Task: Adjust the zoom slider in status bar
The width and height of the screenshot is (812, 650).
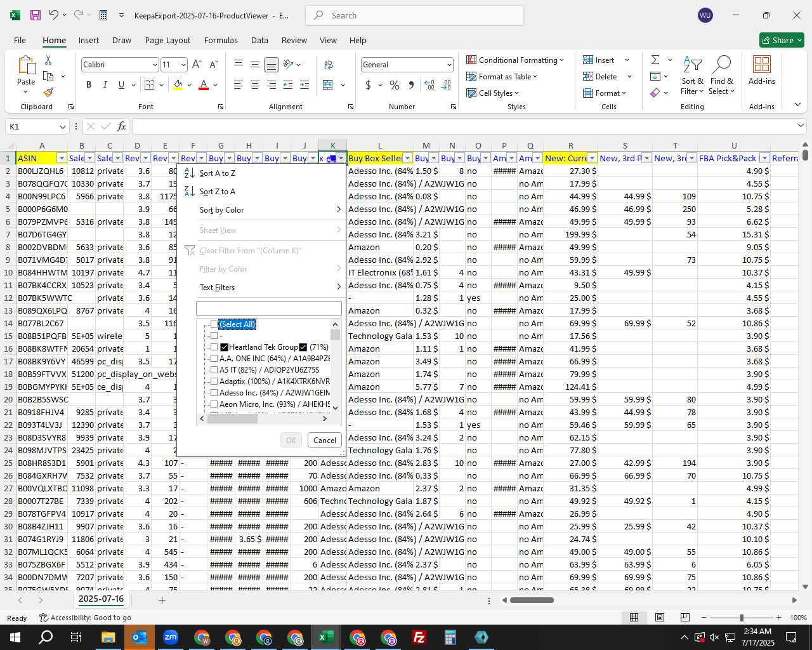Action: [x=742, y=618]
